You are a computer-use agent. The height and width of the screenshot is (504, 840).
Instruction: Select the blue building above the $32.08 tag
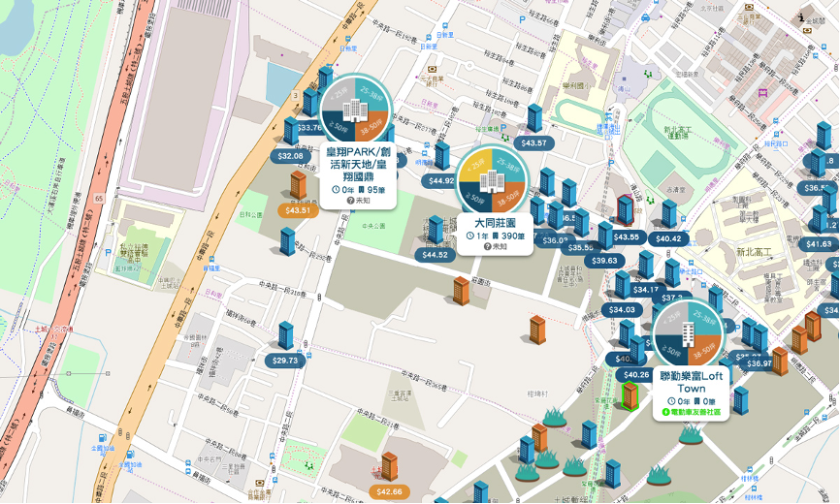(x=291, y=131)
